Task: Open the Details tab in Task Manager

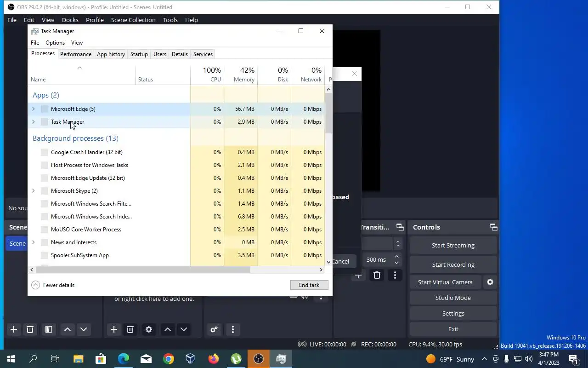Action: (x=180, y=54)
